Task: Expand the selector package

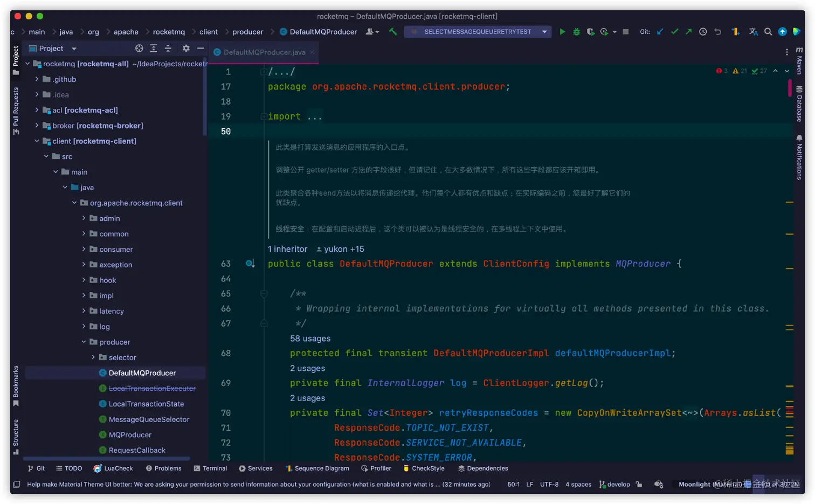Action: (93, 357)
